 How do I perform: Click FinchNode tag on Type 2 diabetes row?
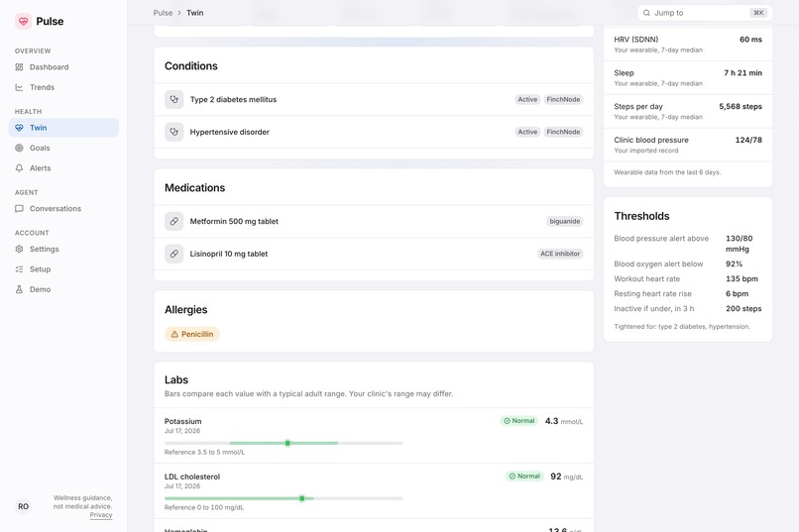(x=563, y=100)
